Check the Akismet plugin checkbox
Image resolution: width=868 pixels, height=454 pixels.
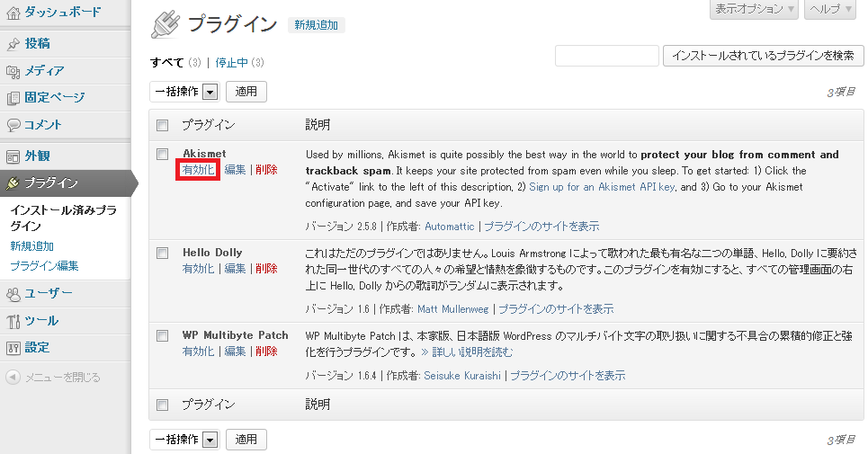tap(163, 154)
